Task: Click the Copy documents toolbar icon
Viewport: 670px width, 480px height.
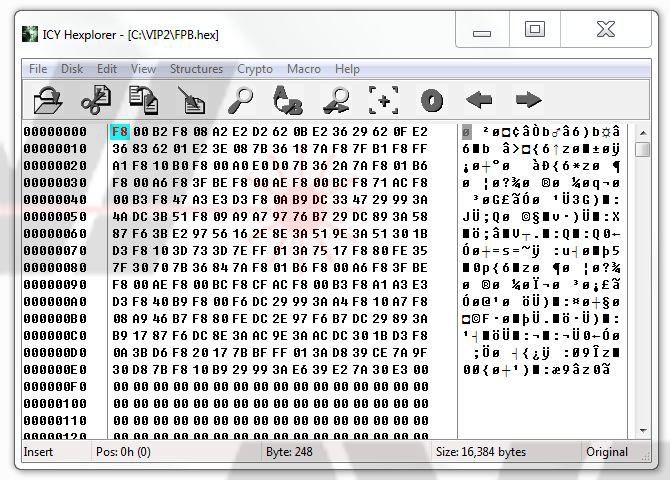Action: [x=143, y=100]
